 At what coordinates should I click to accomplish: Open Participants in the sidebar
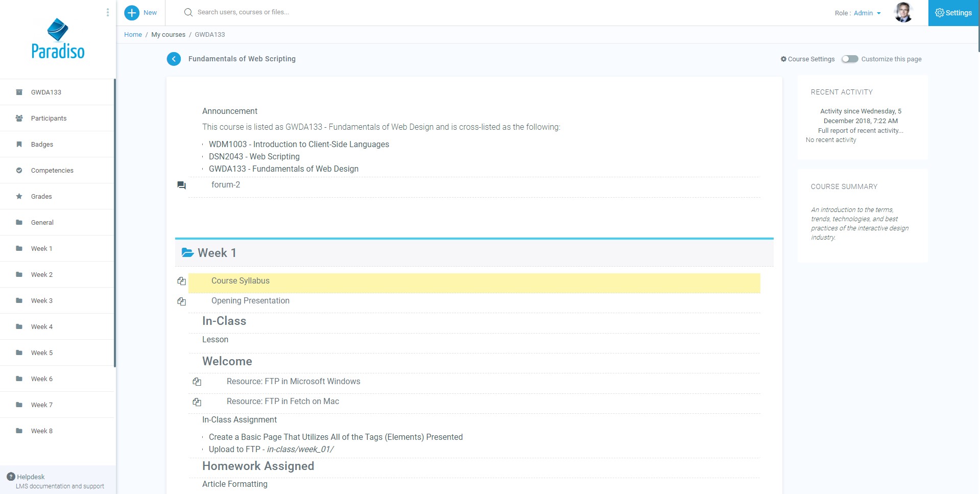click(49, 119)
